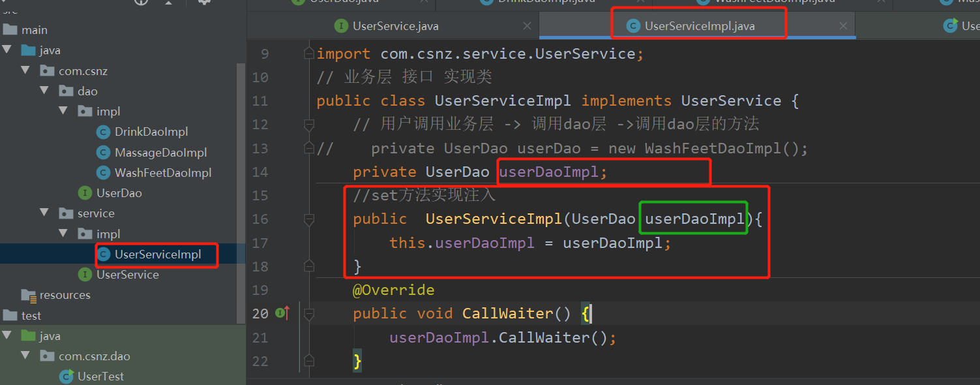Toggle fold end marker on line 22
The width and height of the screenshot is (980, 385).
coord(309,361)
